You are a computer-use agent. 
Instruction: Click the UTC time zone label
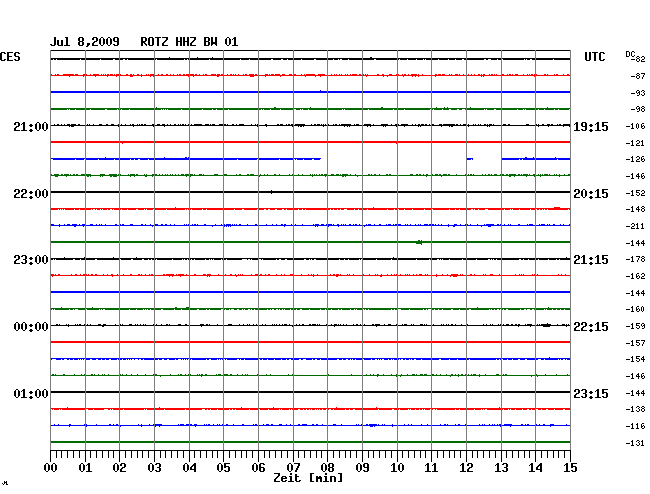(594, 57)
